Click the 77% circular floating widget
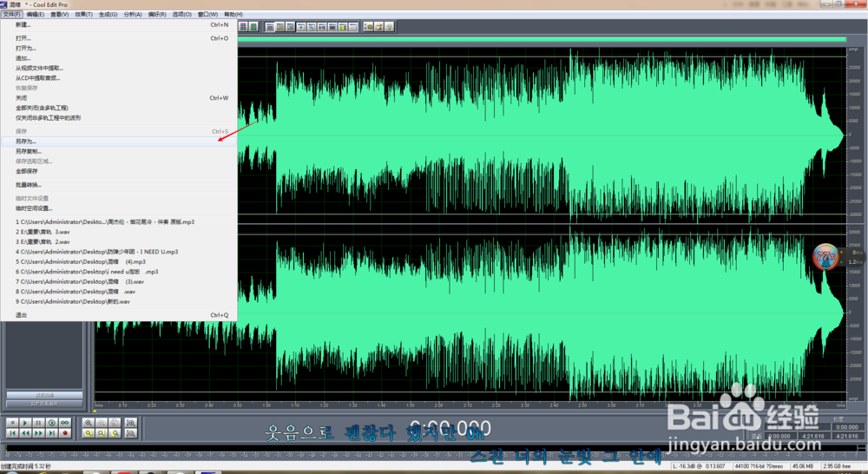This screenshot has width=868, height=474. tap(825, 257)
